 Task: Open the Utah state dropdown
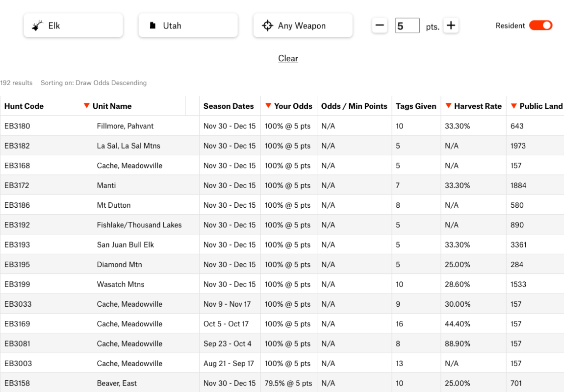188,25
